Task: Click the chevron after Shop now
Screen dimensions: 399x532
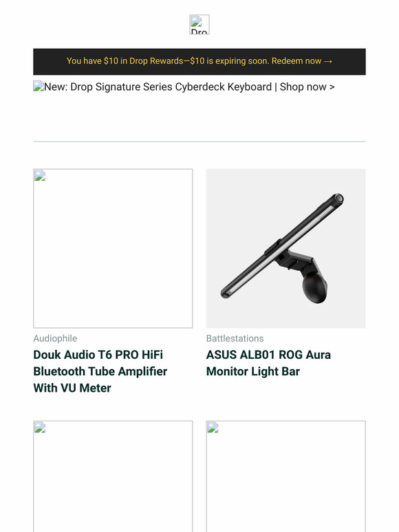Action: point(332,87)
